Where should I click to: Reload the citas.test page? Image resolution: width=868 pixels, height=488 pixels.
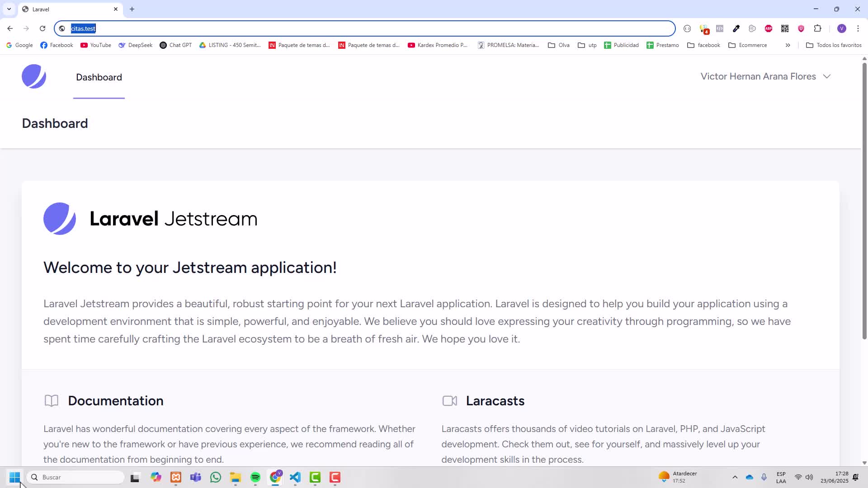coord(42,28)
